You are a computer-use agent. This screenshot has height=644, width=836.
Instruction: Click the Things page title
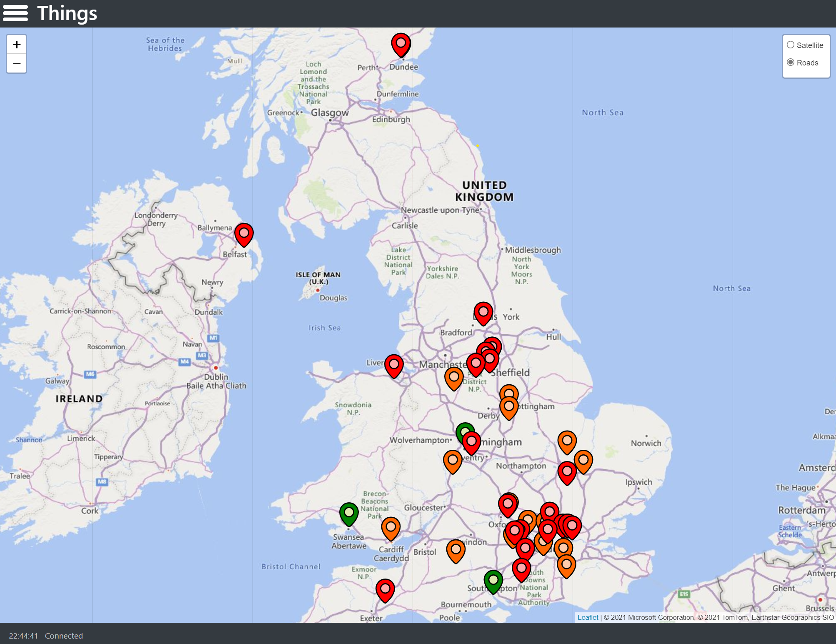pyautogui.click(x=67, y=13)
